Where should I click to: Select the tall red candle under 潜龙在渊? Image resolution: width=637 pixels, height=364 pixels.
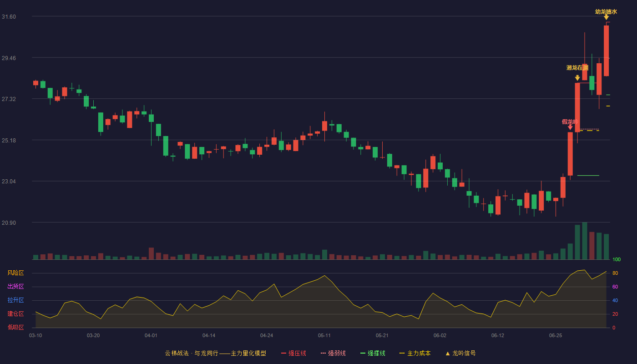click(x=577, y=107)
